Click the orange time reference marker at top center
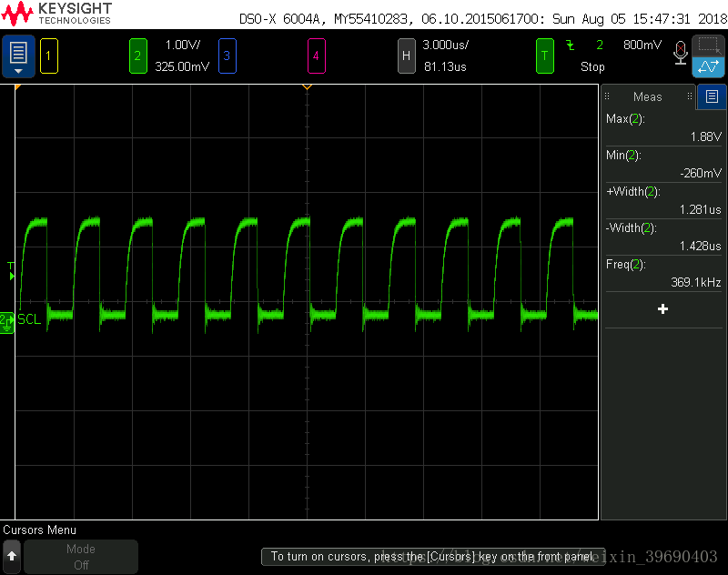Image resolution: width=728 pixels, height=575 pixels. click(307, 86)
